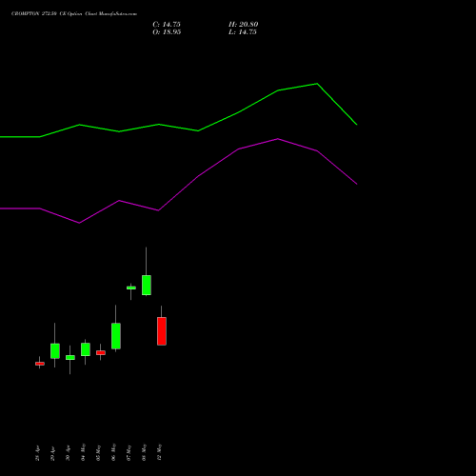Click the low value L: 14.75

click(x=243, y=32)
